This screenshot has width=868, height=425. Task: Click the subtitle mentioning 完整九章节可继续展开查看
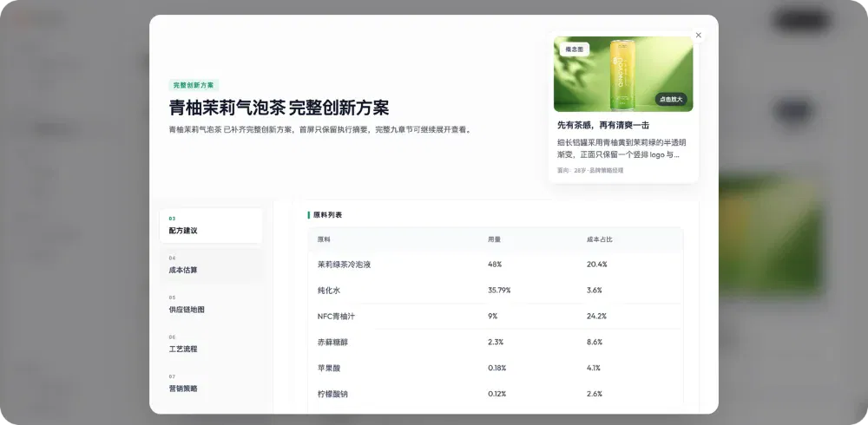[320, 130]
